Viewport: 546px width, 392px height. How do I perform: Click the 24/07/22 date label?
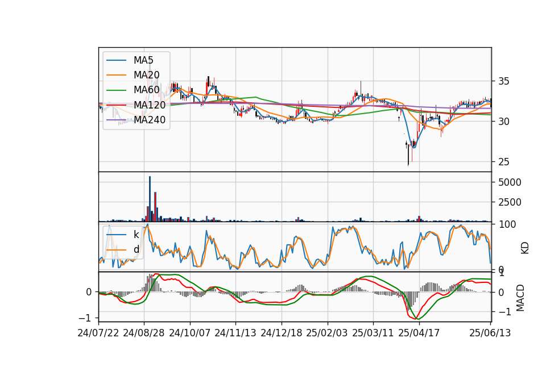pyautogui.click(x=98, y=333)
